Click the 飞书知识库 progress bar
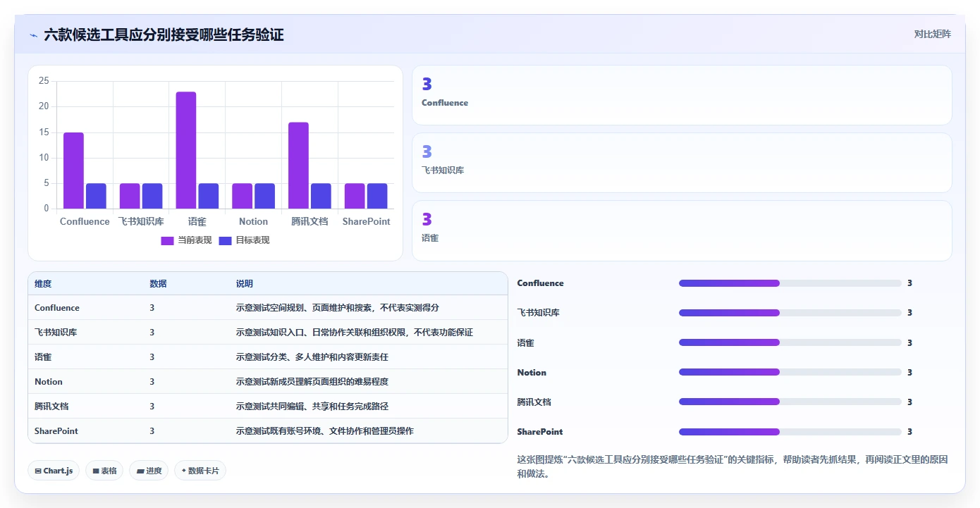This screenshot has height=508, width=980. [790, 313]
